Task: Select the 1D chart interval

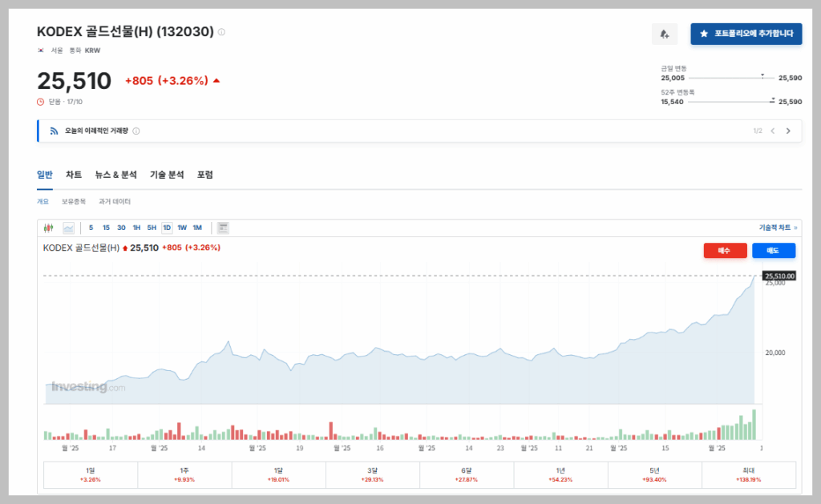Action: click(167, 228)
